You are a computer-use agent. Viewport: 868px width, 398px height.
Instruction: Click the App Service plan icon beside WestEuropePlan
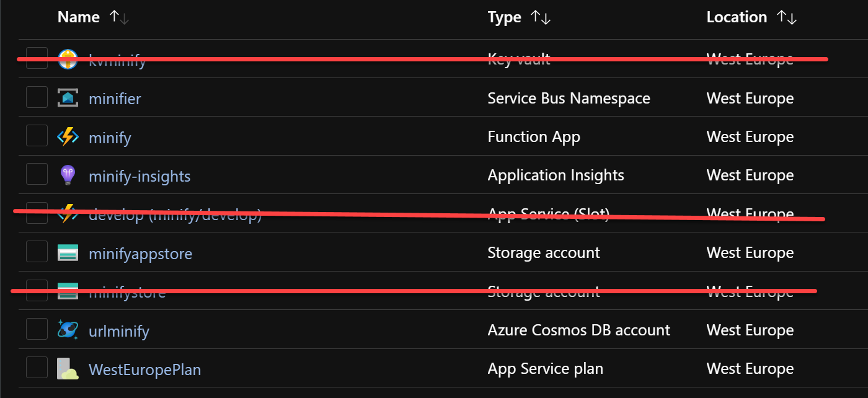[68, 368]
